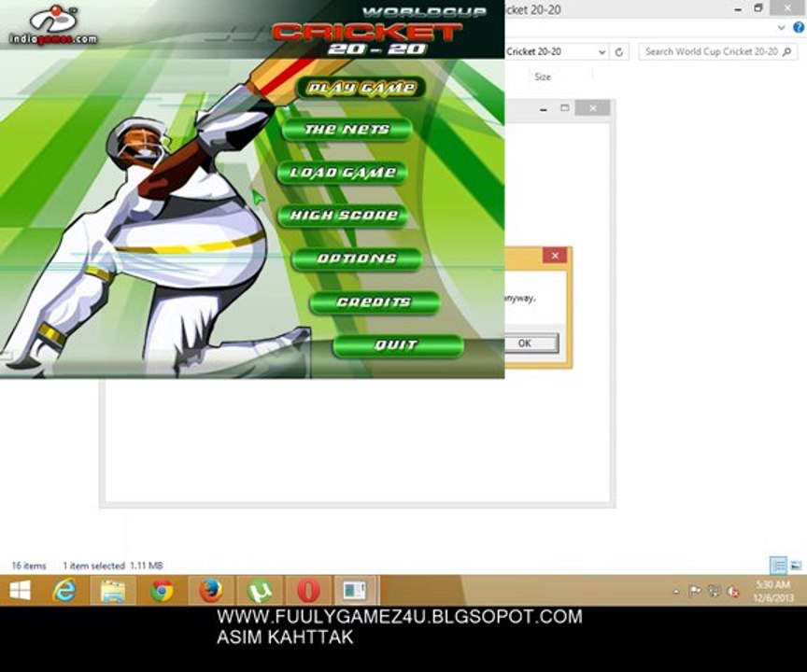Viewport: 807px width, 672px height.
Task: Sort files by the Size column
Action: click(x=543, y=77)
